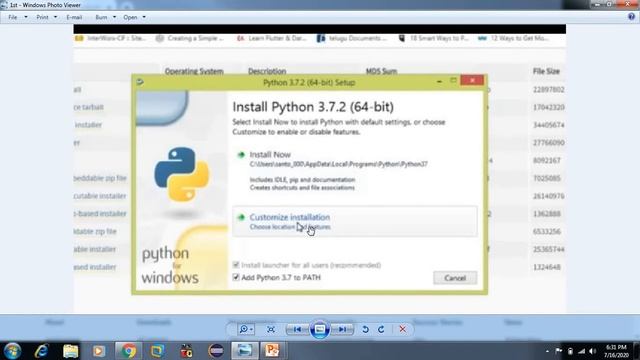
Task: Click the file size 8092167
Action: [547, 160]
